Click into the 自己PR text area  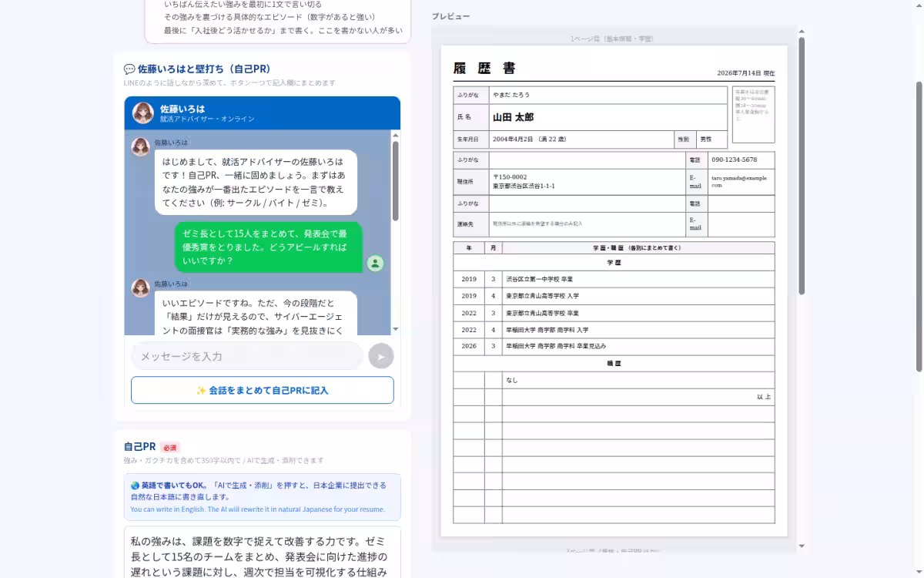click(x=263, y=552)
